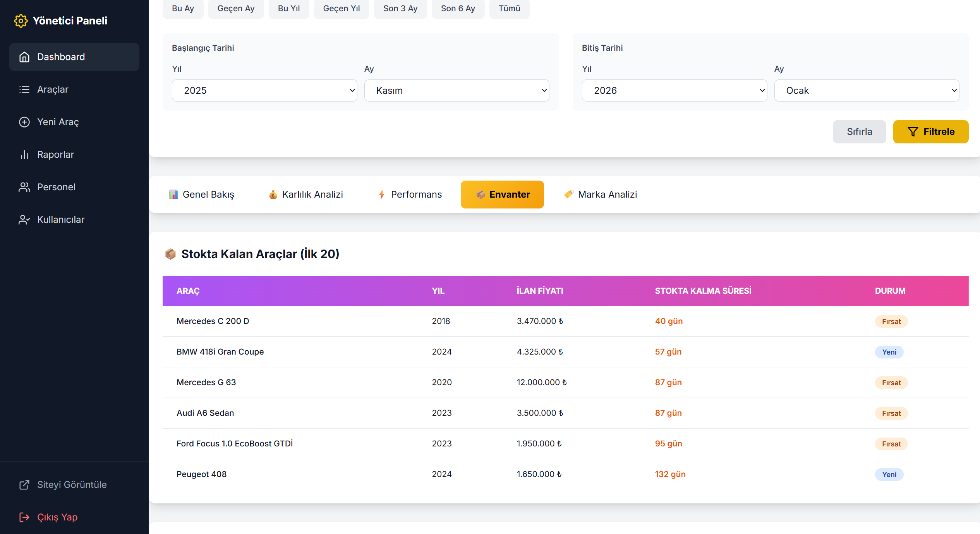980x534 pixels.
Task: Click the Raporlar bar chart icon
Action: (24, 155)
